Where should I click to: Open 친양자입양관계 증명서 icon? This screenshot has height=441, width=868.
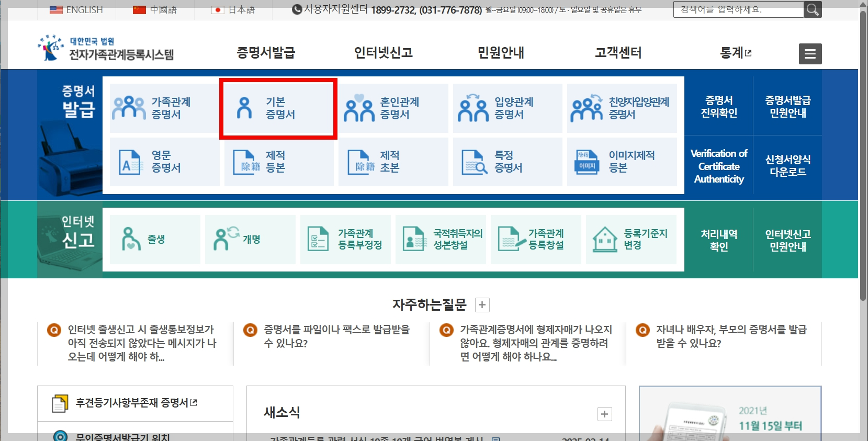[x=587, y=108]
